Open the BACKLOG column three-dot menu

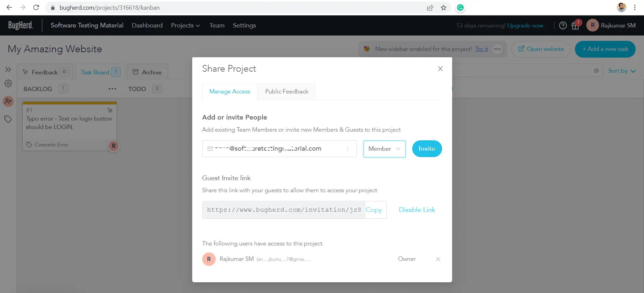pyautogui.click(x=112, y=89)
